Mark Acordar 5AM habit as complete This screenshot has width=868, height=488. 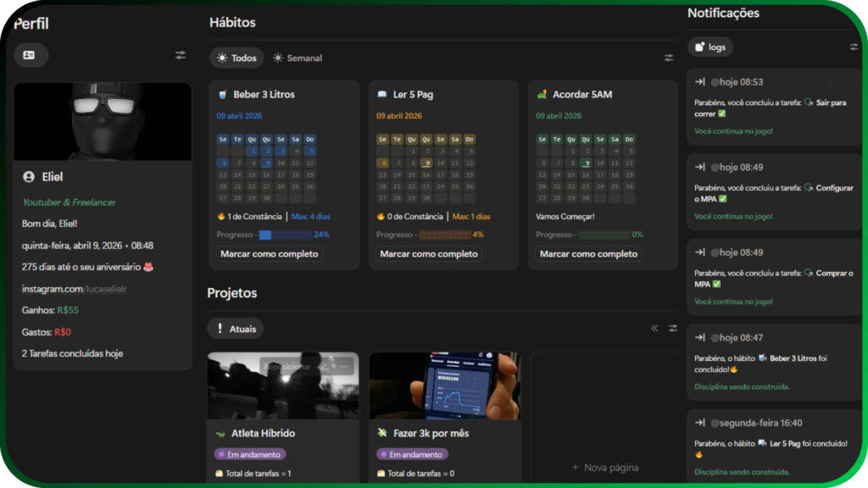pyautogui.click(x=588, y=254)
